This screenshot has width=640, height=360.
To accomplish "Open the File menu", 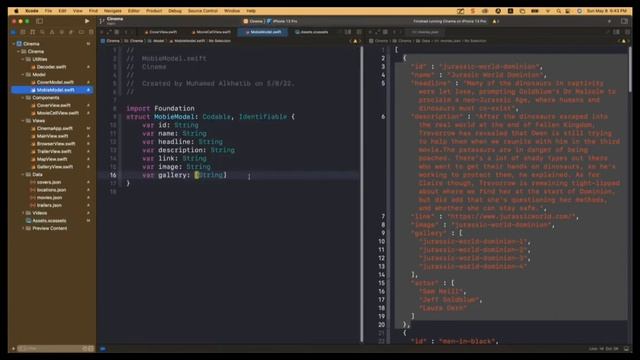I will tap(49, 11).
